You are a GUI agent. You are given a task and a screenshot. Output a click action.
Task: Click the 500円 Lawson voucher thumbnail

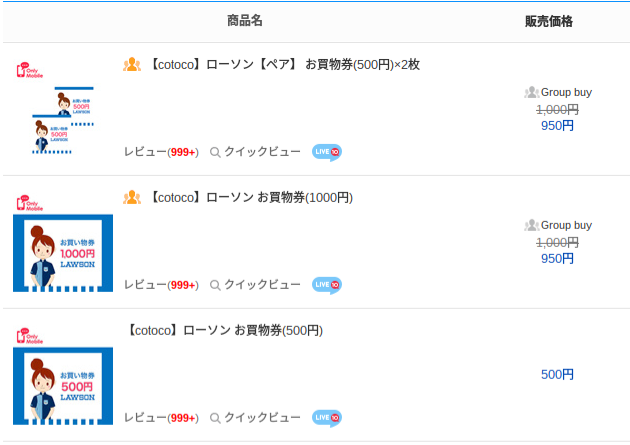tap(63, 386)
